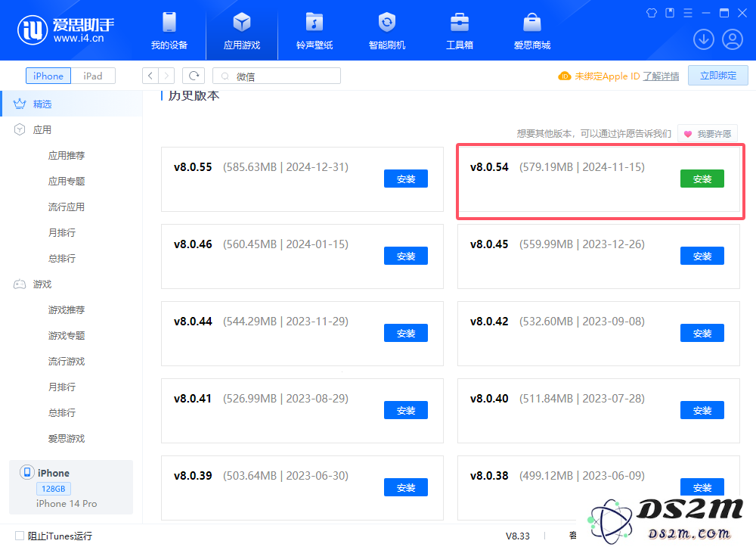Click the pink heart wish icon
The image size is (756, 547).
click(x=688, y=134)
